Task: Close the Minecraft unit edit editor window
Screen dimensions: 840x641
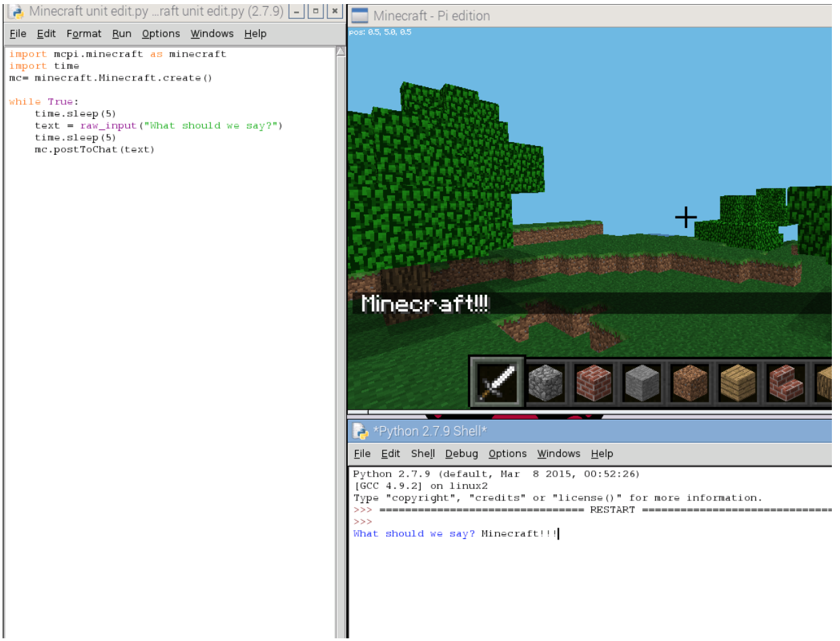Action: click(x=334, y=11)
